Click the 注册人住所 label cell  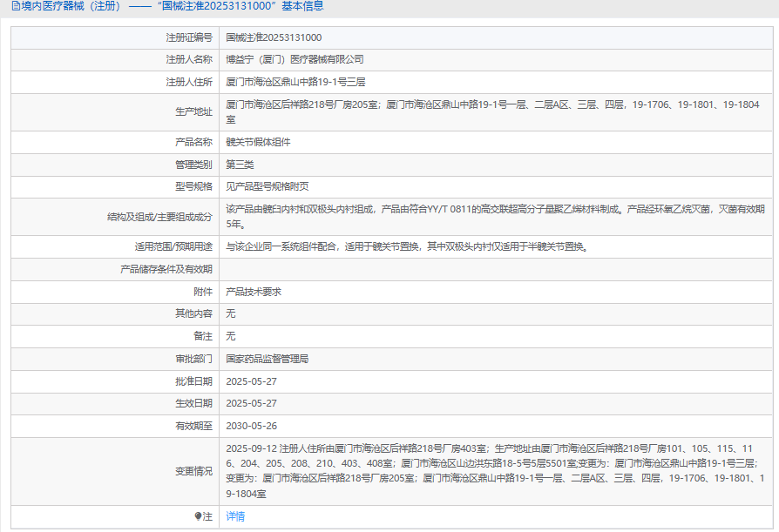(115, 82)
